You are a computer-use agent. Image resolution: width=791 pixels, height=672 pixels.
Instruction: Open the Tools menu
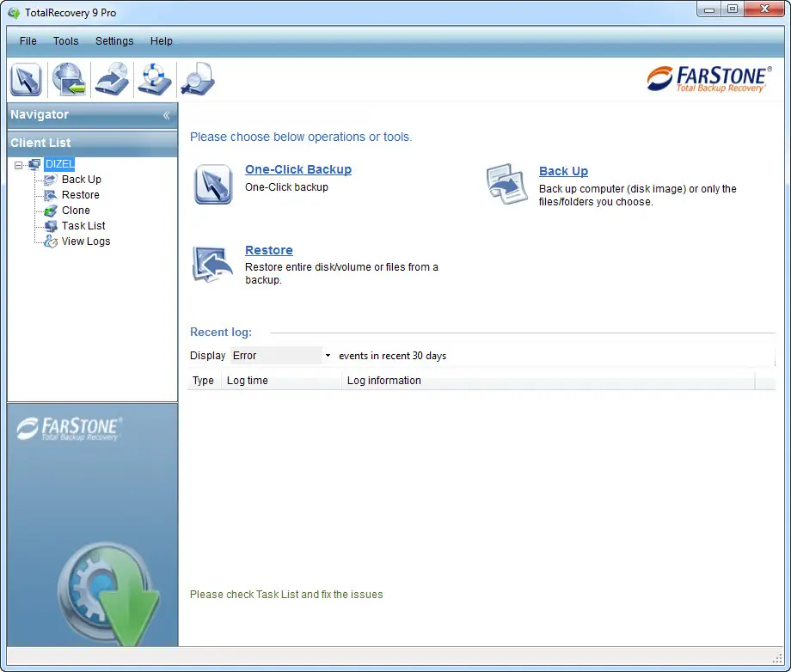coord(65,41)
